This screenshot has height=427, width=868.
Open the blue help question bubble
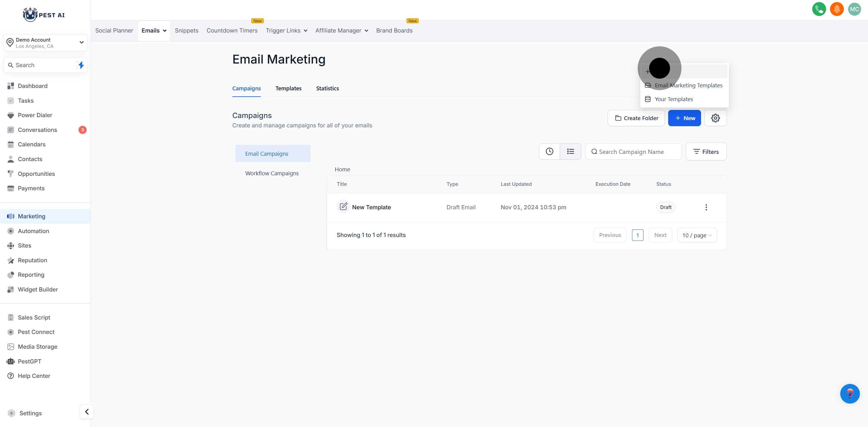[x=850, y=393]
